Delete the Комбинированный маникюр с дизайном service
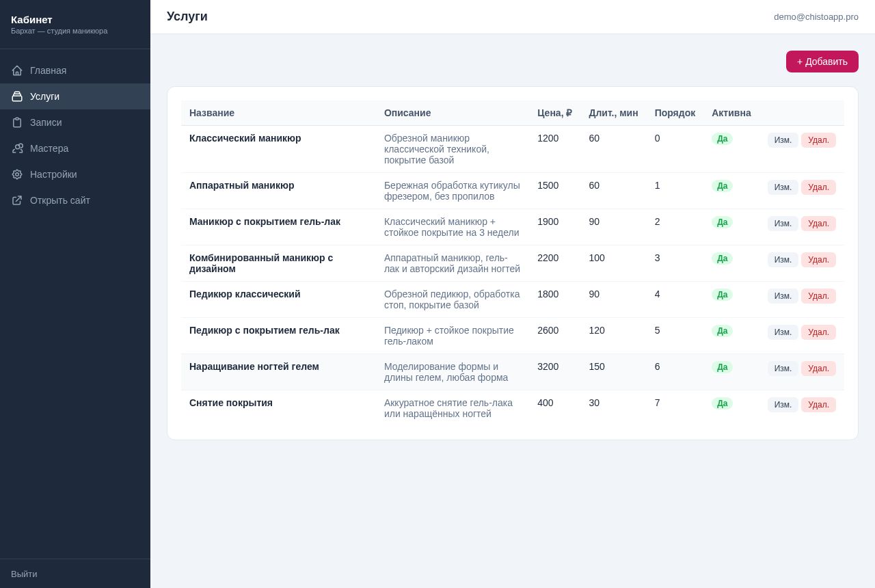Screen dimensions: 875x588 pyautogui.click(x=818, y=260)
